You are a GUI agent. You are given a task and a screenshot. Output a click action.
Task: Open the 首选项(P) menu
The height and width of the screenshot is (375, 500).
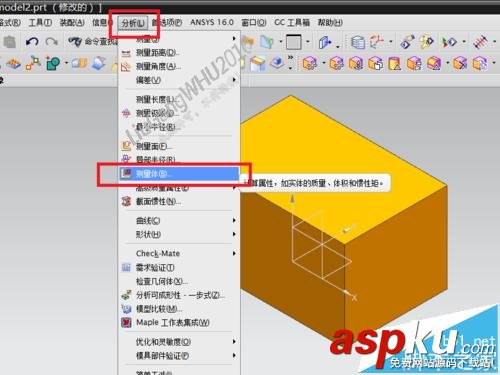[x=167, y=23]
